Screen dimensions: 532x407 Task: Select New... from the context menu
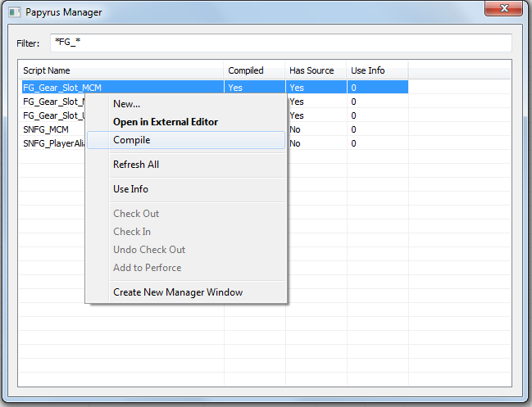pyautogui.click(x=126, y=104)
